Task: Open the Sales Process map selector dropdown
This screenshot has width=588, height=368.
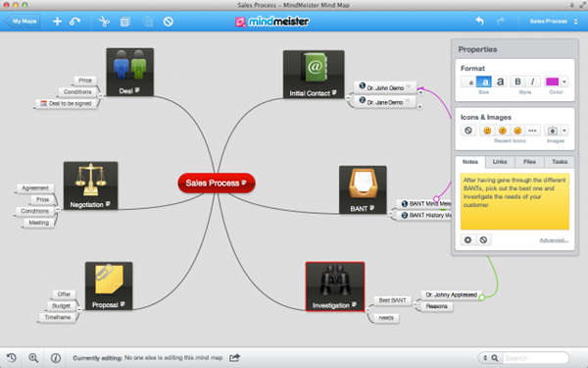Action: (x=554, y=22)
